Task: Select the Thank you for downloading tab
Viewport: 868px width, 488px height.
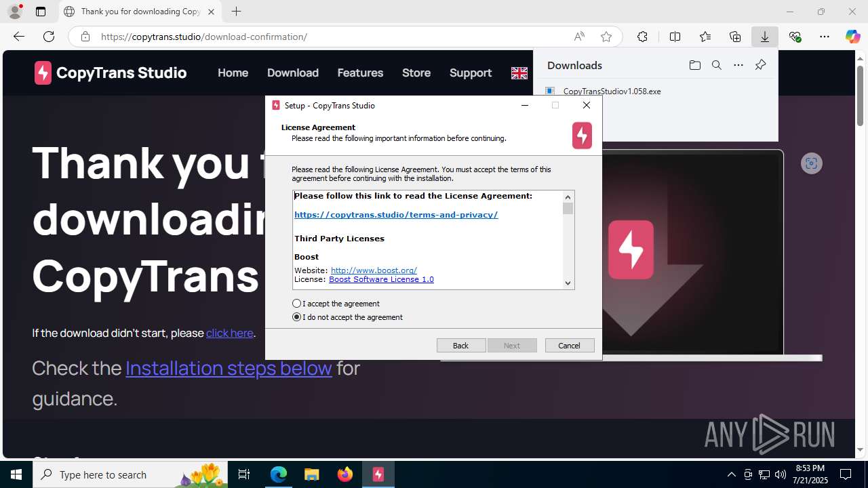Action: point(140,12)
